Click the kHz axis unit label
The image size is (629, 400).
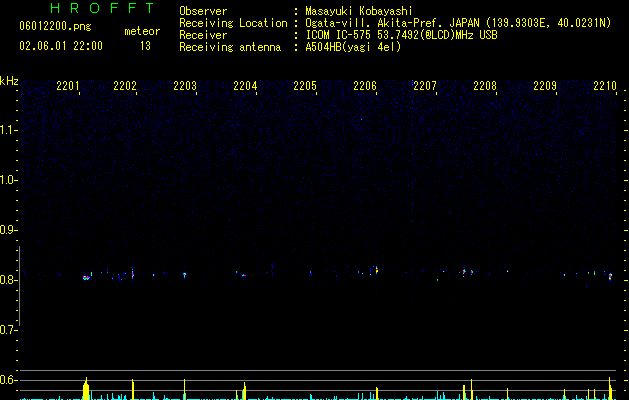[9, 81]
